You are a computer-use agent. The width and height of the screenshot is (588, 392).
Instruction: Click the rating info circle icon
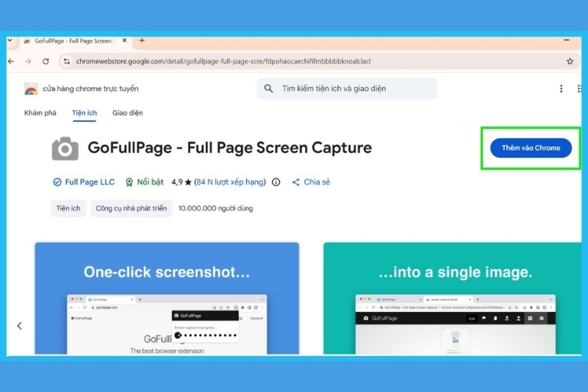pyautogui.click(x=276, y=182)
